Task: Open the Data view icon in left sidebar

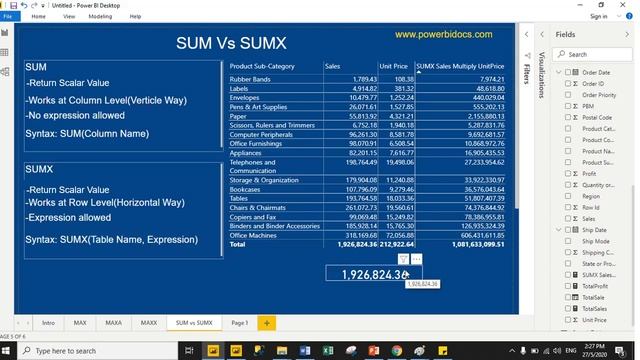Action: tap(5, 52)
